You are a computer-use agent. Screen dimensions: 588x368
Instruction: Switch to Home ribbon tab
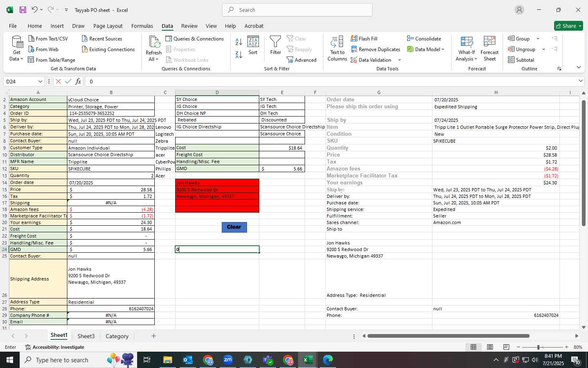[35, 26]
